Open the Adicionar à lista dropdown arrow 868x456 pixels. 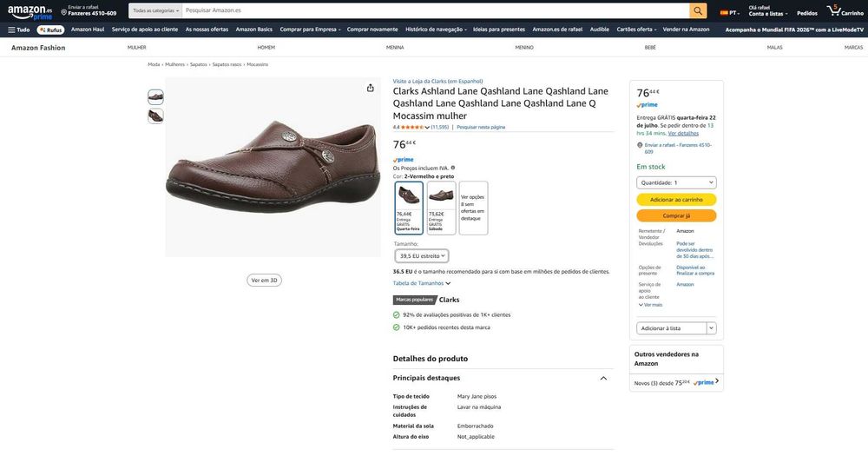712,328
